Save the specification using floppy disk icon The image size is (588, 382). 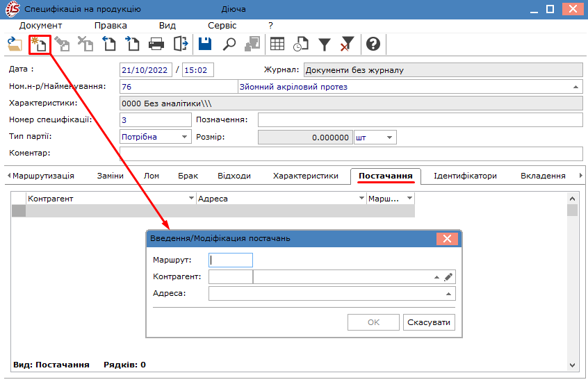205,44
